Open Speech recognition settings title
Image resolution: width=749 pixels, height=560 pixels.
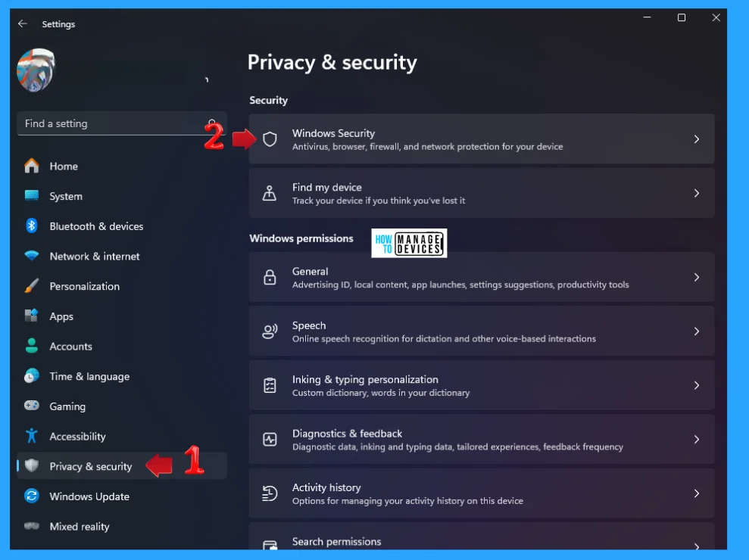click(x=309, y=325)
